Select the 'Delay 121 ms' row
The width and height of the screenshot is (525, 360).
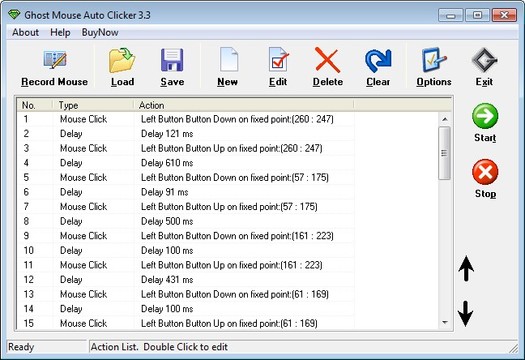tap(186, 134)
